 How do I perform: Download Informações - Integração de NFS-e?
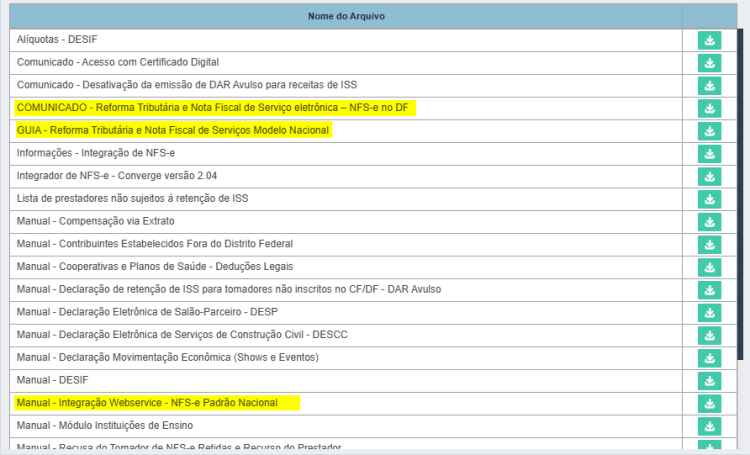[709, 154]
